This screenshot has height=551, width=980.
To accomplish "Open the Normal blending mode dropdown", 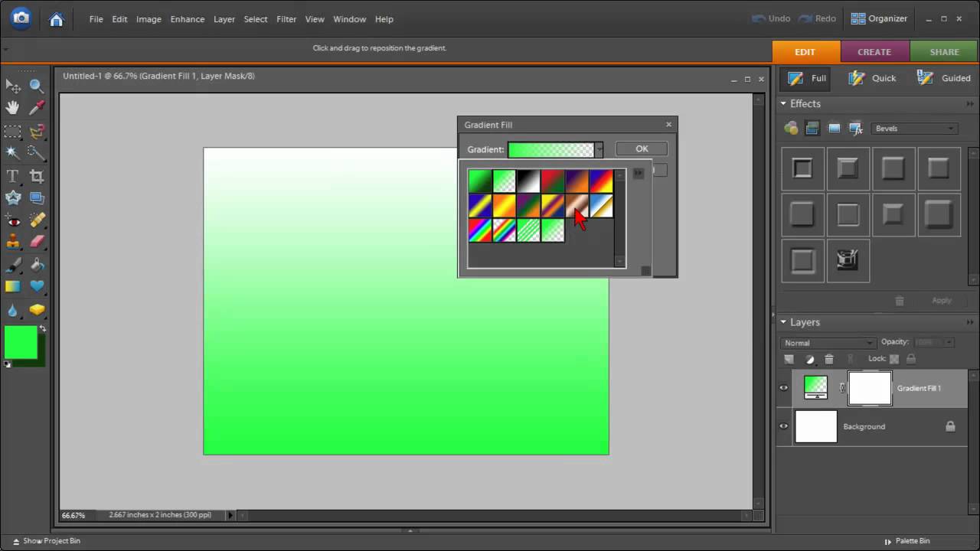I will (x=828, y=343).
